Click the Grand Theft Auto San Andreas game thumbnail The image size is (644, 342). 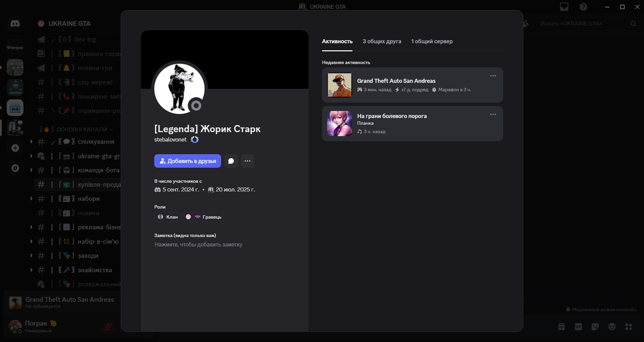point(340,85)
